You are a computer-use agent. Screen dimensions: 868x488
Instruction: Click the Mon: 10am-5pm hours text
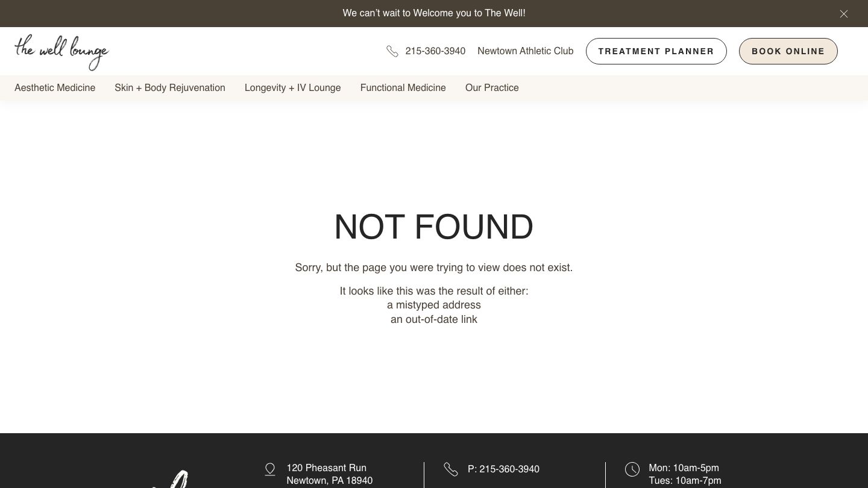(684, 468)
